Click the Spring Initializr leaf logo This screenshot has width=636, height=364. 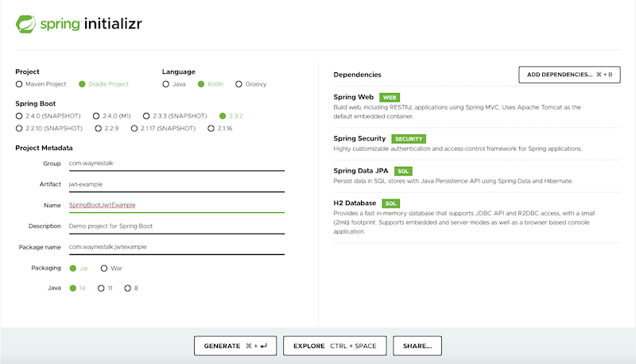(25, 24)
